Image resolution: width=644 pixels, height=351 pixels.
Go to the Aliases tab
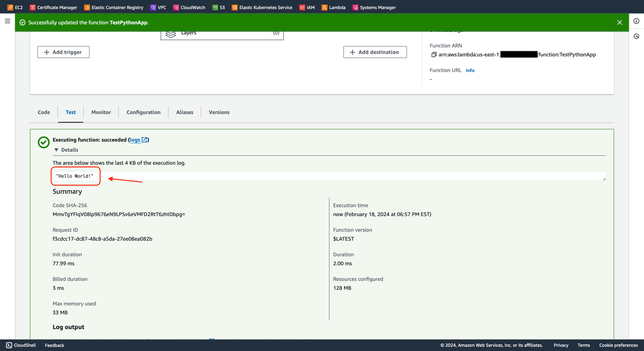point(185,112)
